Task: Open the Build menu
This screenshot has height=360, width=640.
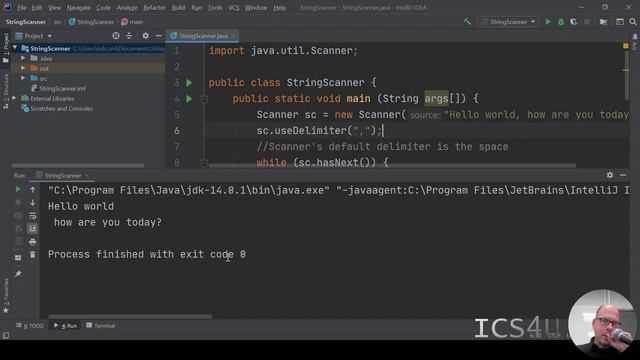Action: (x=178, y=8)
